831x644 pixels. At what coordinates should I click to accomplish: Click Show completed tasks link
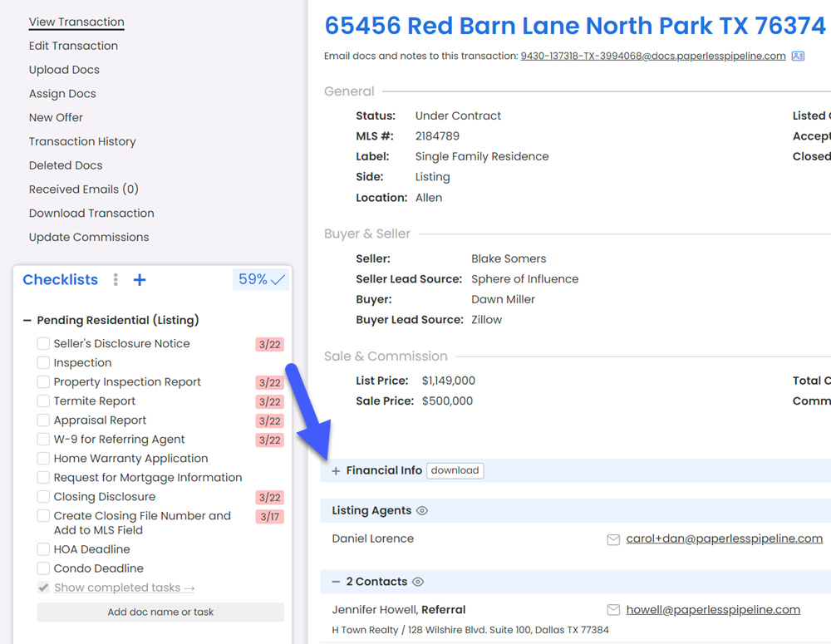(x=125, y=587)
